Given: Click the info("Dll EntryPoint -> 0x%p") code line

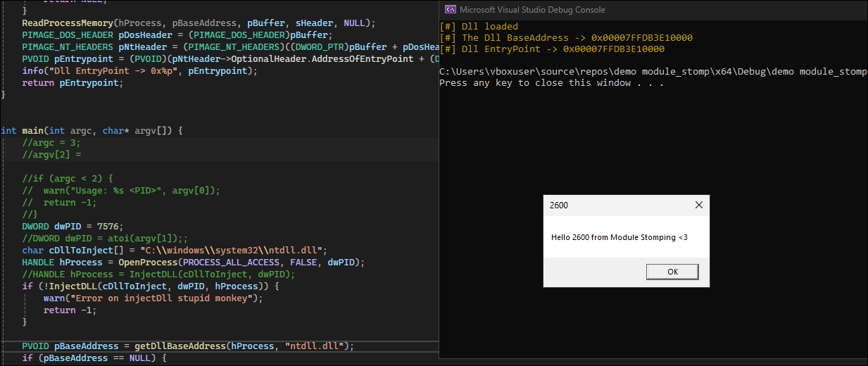Looking at the screenshot, I should (x=140, y=71).
